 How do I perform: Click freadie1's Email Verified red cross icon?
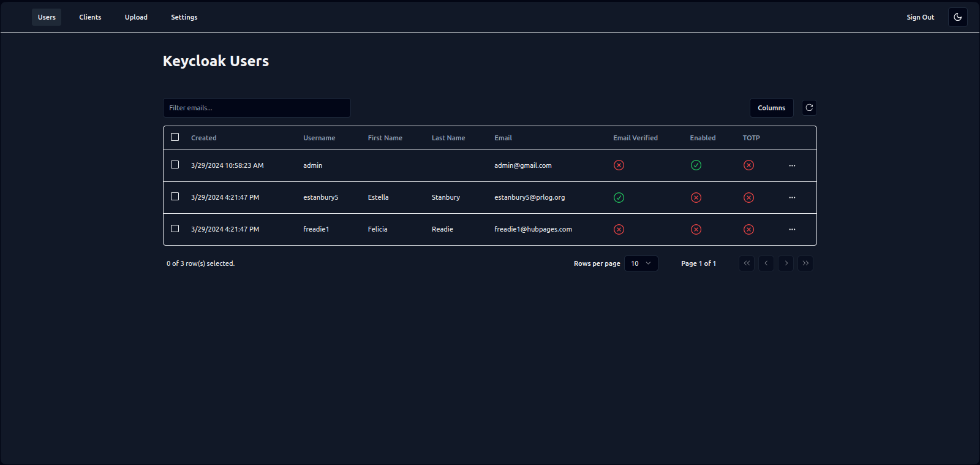(619, 229)
